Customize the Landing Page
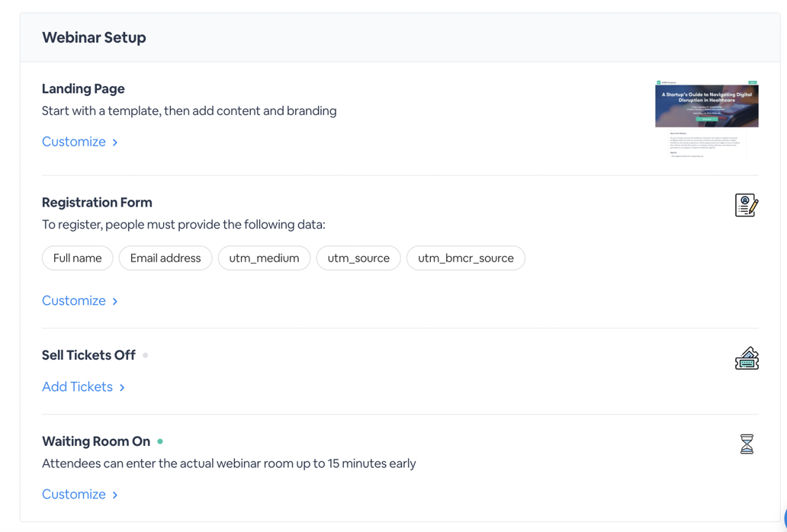This screenshot has width=787, height=532. pyautogui.click(x=74, y=141)
